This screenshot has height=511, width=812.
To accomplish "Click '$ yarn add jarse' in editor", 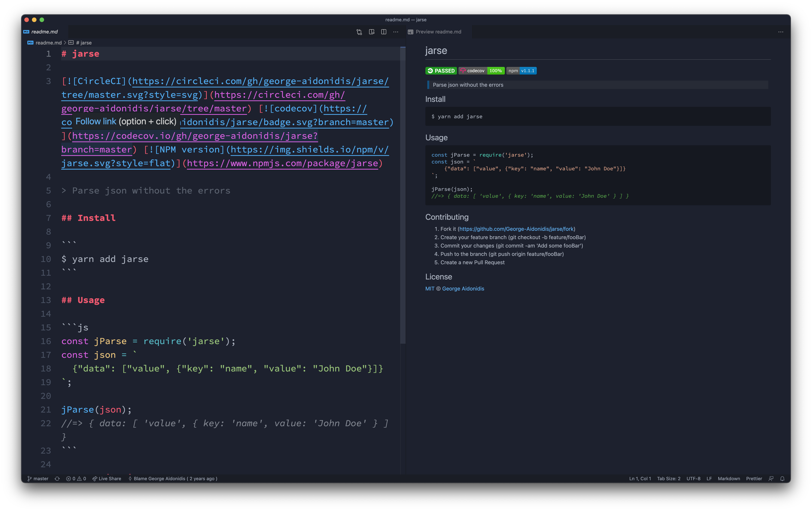I will (105, 259).
